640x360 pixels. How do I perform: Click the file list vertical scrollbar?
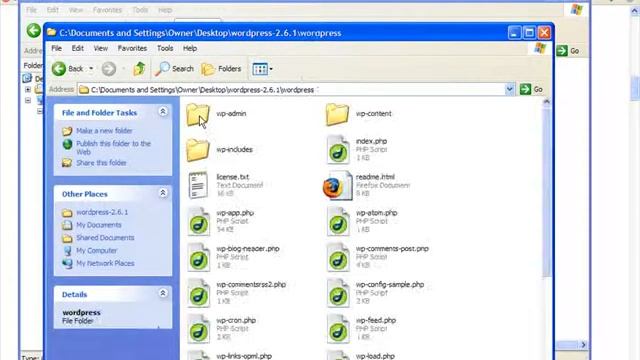(547, 192)
